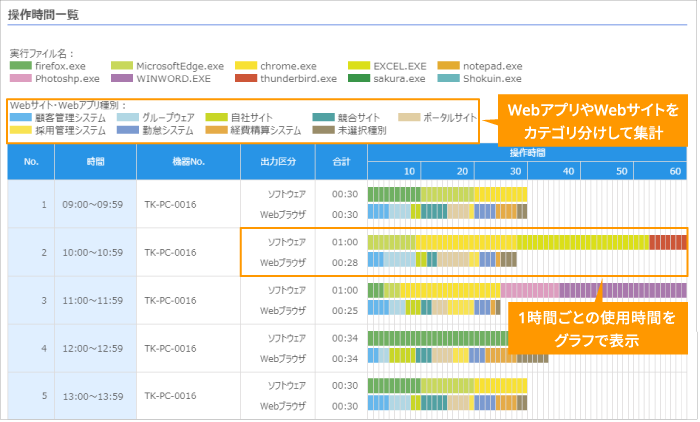700x422 pixels.
Task: Click Webブラウザ label in the 10:00 row
Action: pyautogui.click(x=283, y=263)
